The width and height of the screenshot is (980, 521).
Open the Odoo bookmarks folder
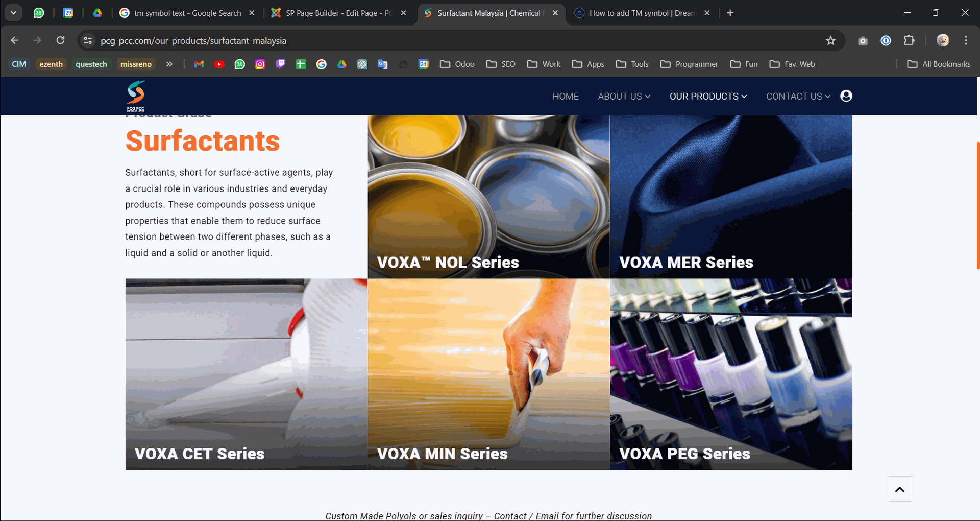pyautogui.click(x=457, y=64)
